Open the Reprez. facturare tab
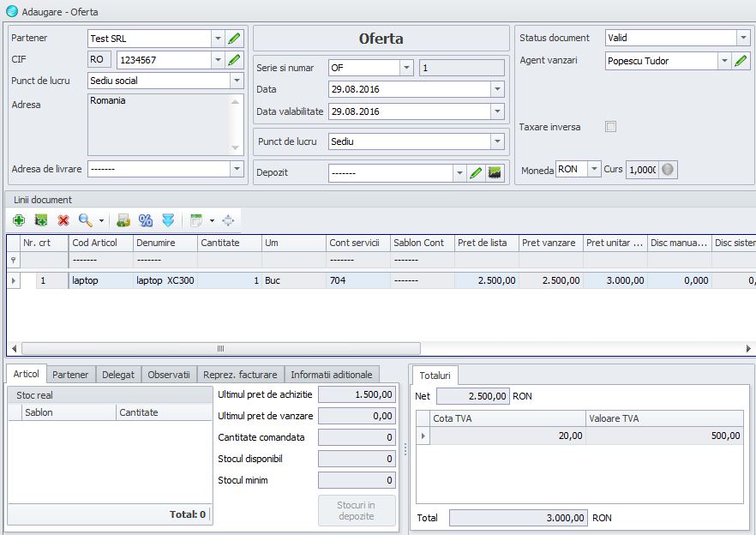The width and height of the screenshot is (756, 535). (240, 375)
